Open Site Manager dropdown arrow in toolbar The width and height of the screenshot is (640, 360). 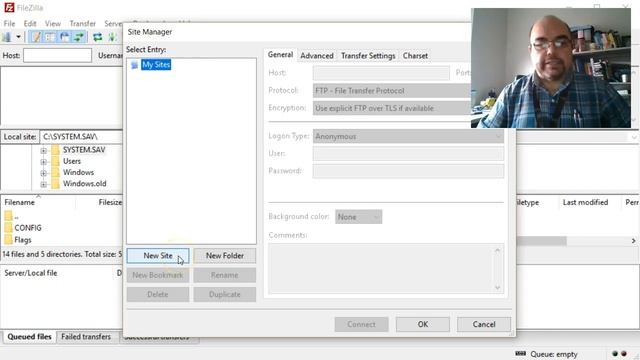pyautogui.click(x=18, y=37)
